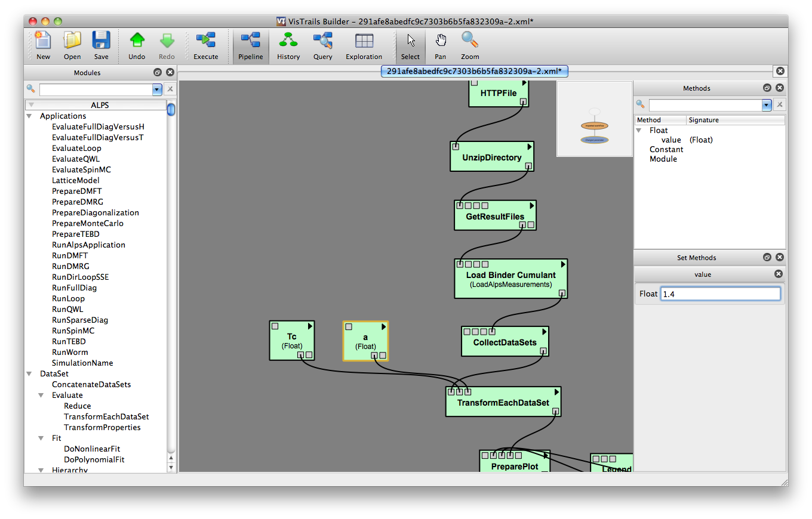Select RunSpinMC in the module list
This screenshot has width=812, height=519.
coord(73,331)
